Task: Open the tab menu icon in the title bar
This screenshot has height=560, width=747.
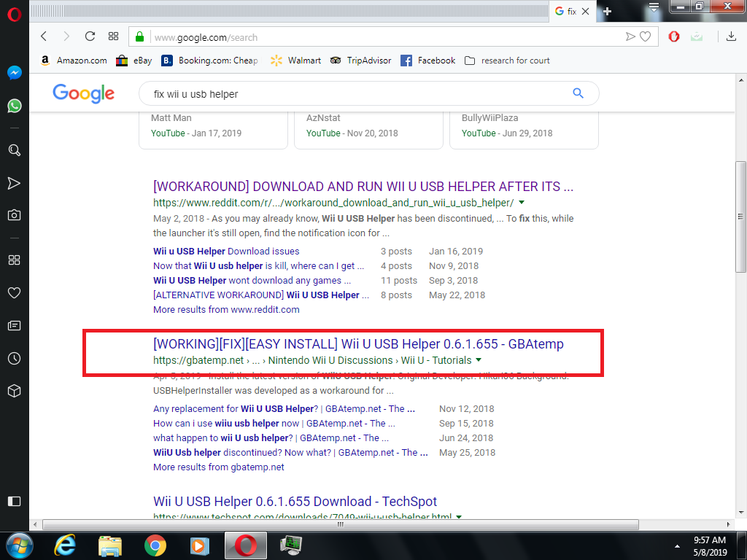Action: point(654,7)
